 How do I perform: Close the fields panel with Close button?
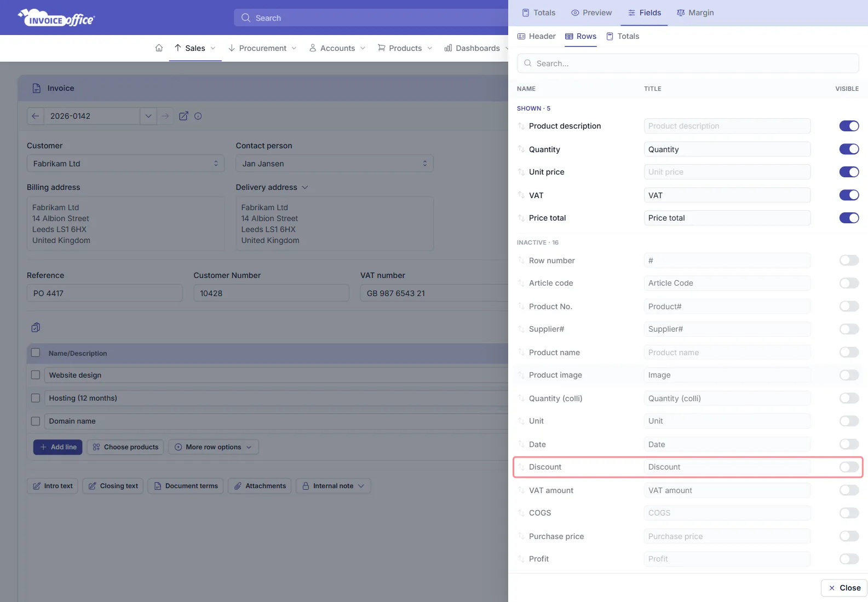(x=844, y=588)
